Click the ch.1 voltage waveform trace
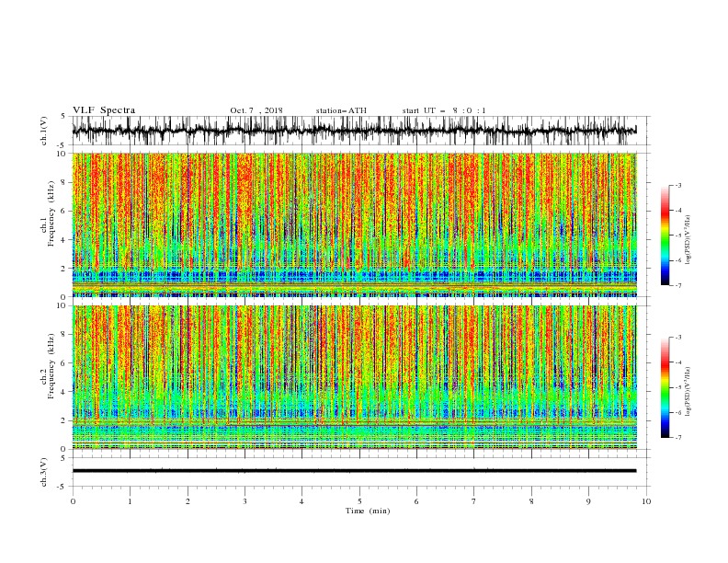The height and width of the screenshot is (563, 728). click(354, 131)
